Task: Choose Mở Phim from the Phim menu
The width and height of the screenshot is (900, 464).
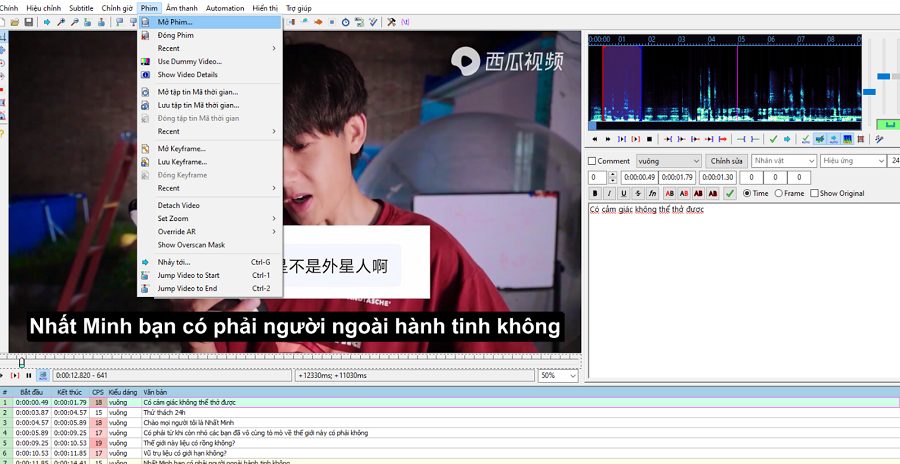Action: [x=175, y=21]
